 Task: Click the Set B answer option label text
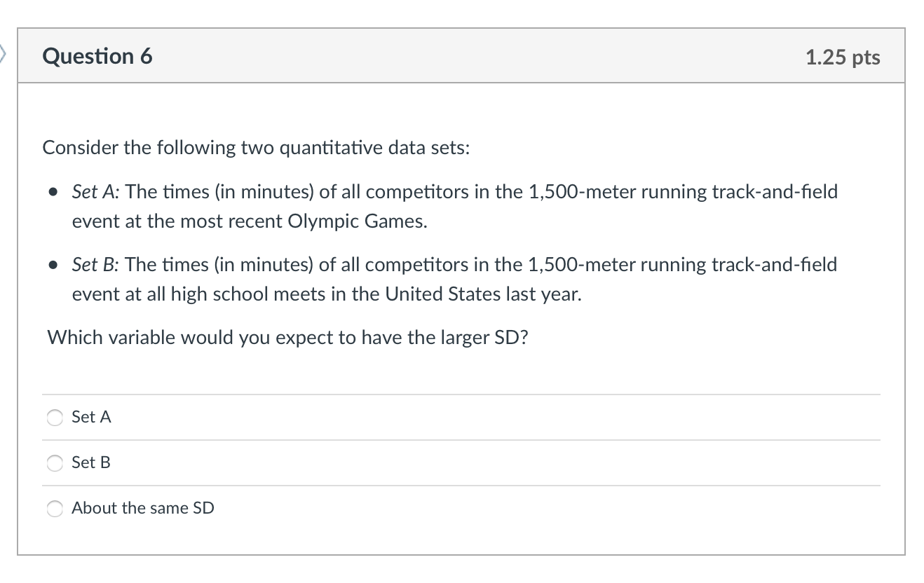pyautogui.click(x=91, y=462)
